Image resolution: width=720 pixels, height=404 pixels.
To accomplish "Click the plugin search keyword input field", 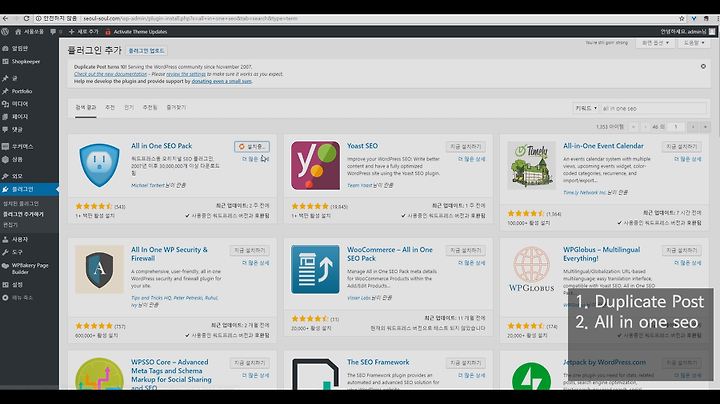I will point(653,108).
